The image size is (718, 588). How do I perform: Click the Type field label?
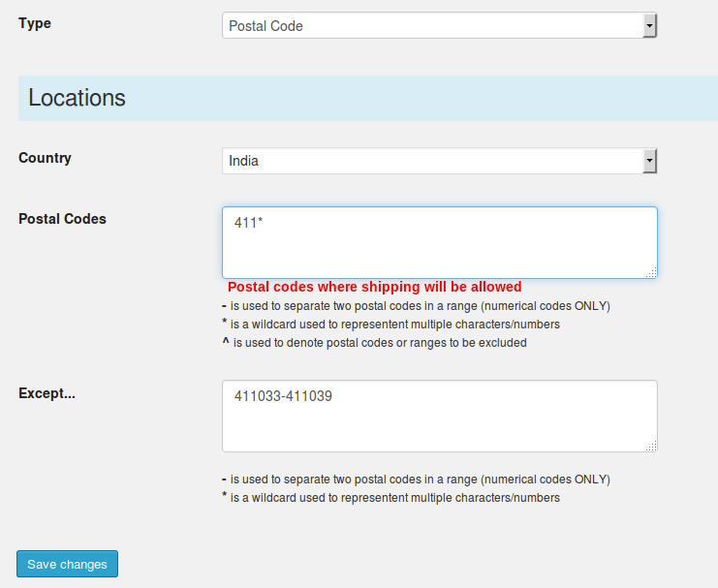(35, 23)
